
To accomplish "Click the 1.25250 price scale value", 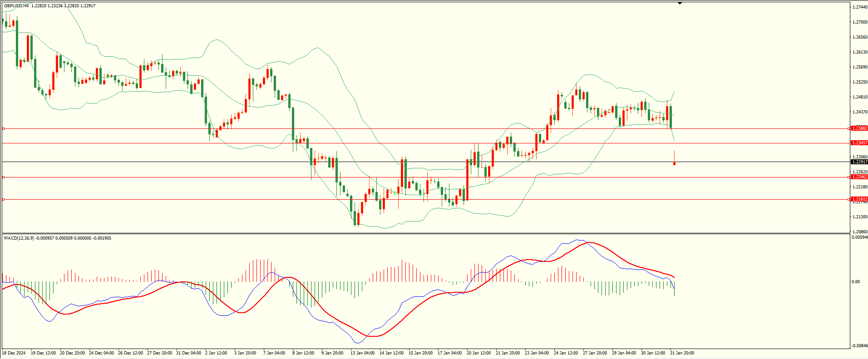I will coord(859,82).
